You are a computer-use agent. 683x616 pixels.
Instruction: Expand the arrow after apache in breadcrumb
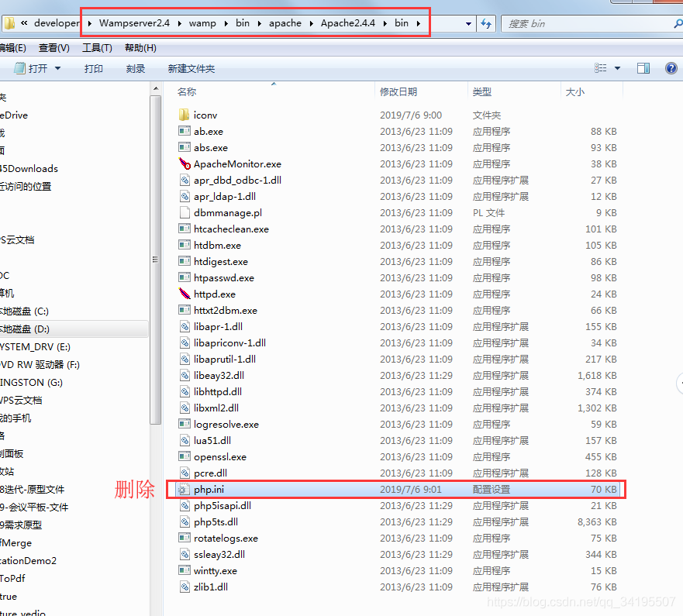[x=311, y=23]
